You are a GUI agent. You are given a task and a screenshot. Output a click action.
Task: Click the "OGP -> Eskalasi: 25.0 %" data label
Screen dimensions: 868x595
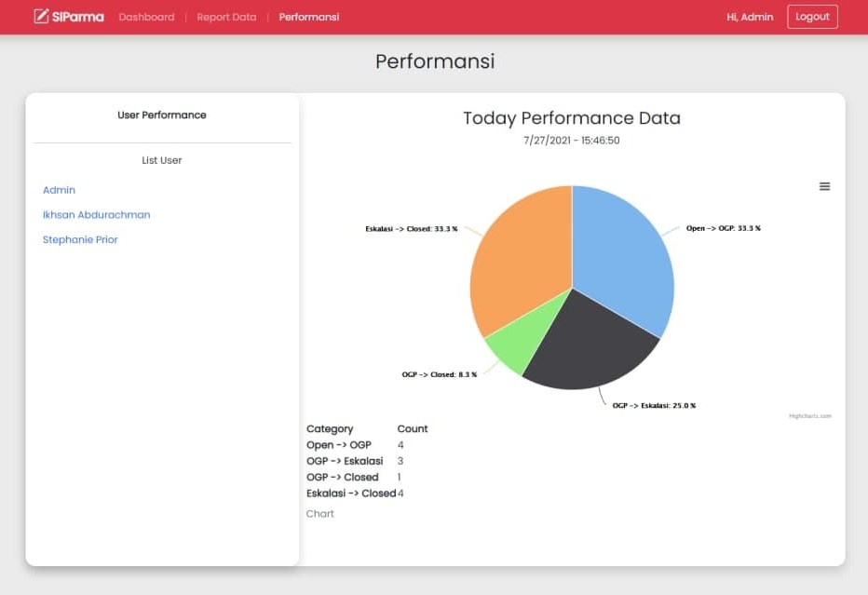[654, 406]
